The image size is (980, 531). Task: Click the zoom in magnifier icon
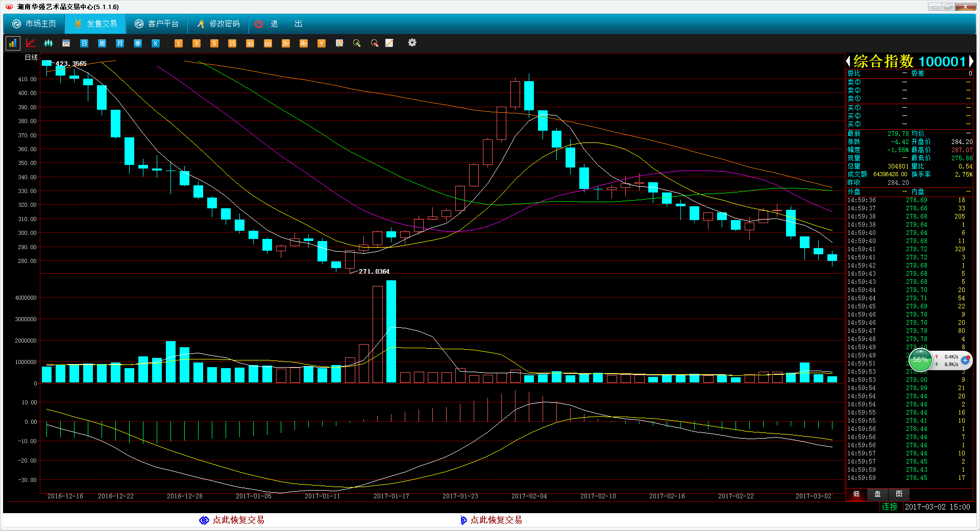[357, 43]
